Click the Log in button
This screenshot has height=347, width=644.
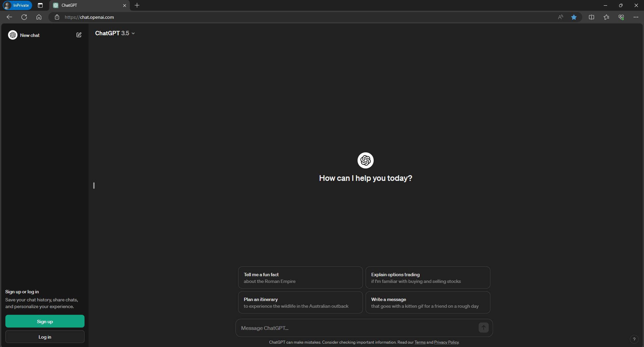[x=45, y=337]
